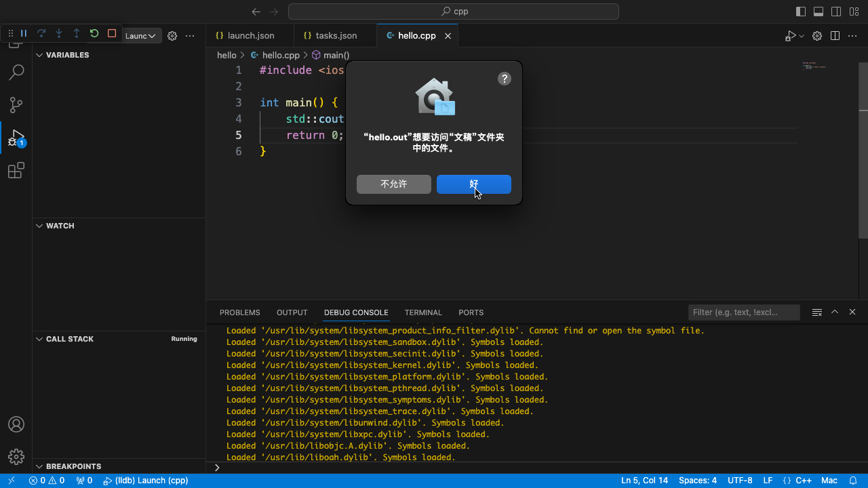Close the bottom panel
This screenshot has width=868, height=488.
pyautogui.click(x=852, y=312)
